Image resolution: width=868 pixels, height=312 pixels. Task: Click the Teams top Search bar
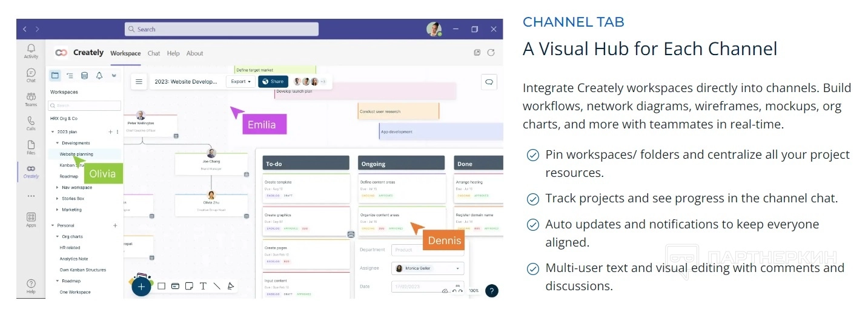222,29
